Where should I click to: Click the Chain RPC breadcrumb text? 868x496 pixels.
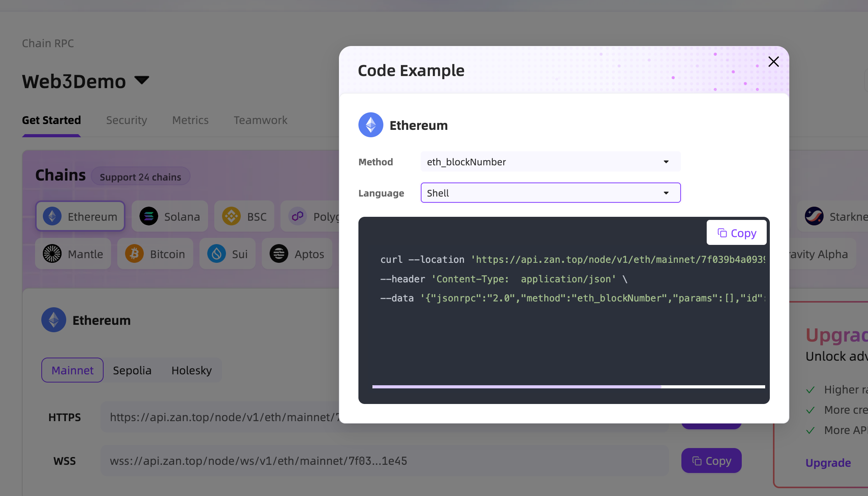[x=48, y=43]
